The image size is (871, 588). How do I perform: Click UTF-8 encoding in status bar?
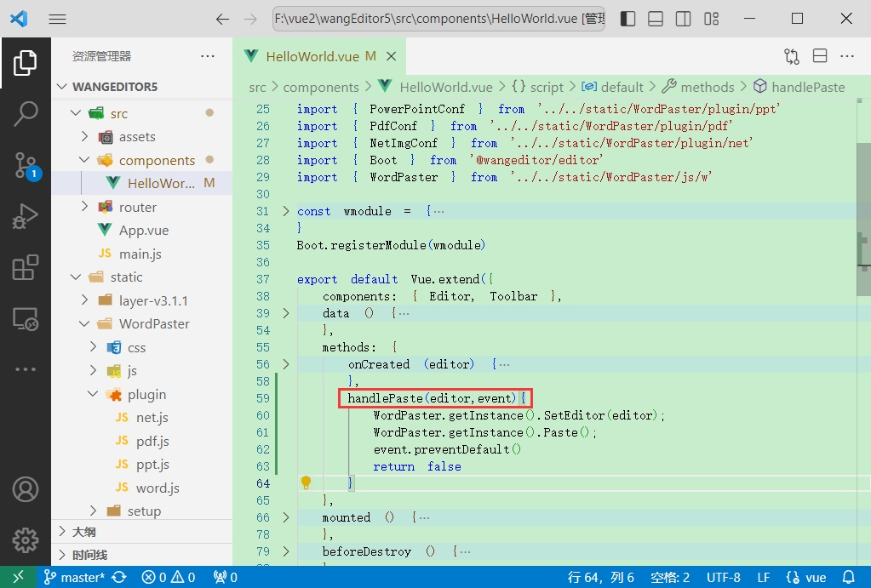click(723, 577)
